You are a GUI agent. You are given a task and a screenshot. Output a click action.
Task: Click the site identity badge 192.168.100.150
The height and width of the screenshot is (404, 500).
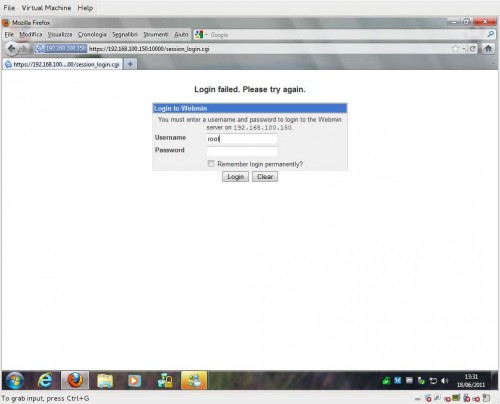click(61, 49)
